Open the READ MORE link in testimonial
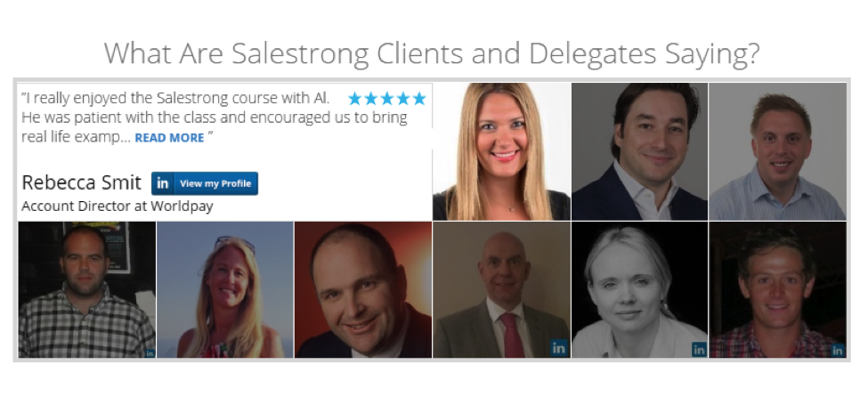The height and width of the screenshot is (397, 868). point(169,138)
